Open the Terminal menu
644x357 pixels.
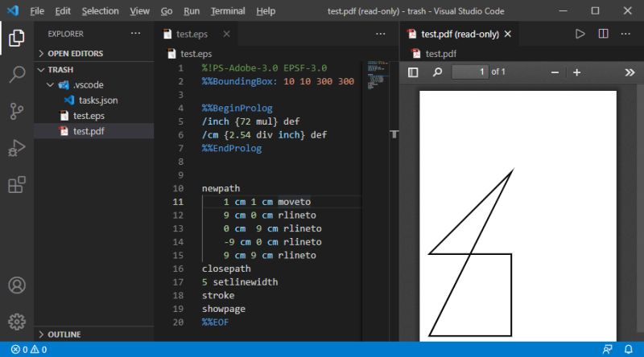click(228, 11)
